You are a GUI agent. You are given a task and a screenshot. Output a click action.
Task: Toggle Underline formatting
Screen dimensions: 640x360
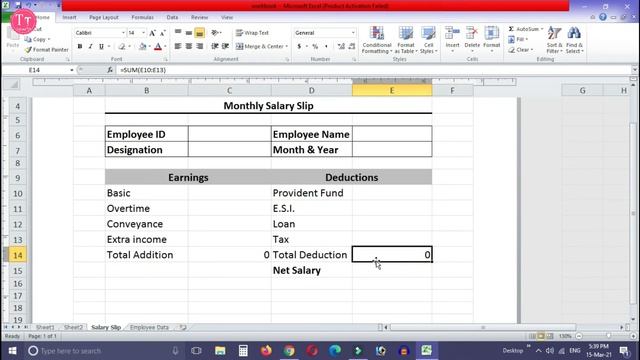point(101,47)
